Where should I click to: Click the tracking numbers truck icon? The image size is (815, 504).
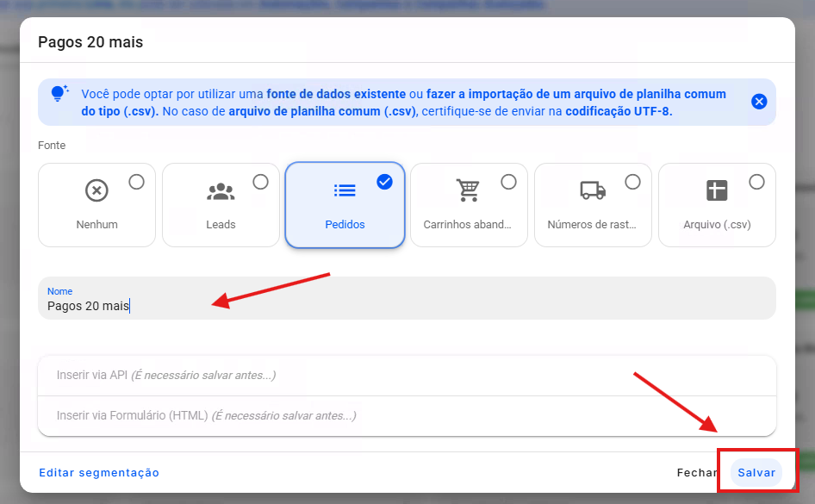pyautogui.click(x=593, y=190)
